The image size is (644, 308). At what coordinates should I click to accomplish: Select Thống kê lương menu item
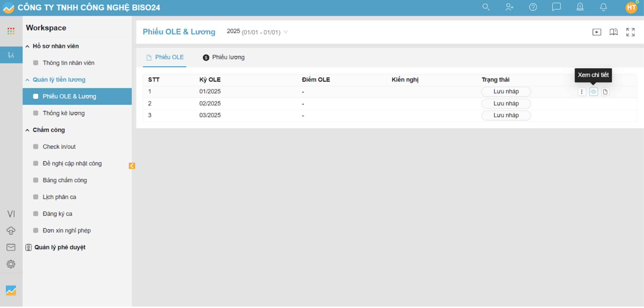pyautogui.click(x=63, y=114)
